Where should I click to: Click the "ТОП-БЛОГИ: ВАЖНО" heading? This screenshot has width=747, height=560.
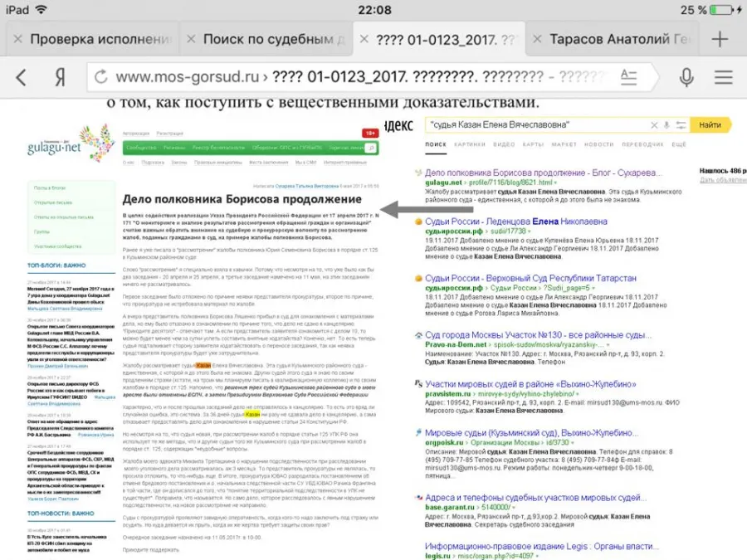click(x=56, y=265)
